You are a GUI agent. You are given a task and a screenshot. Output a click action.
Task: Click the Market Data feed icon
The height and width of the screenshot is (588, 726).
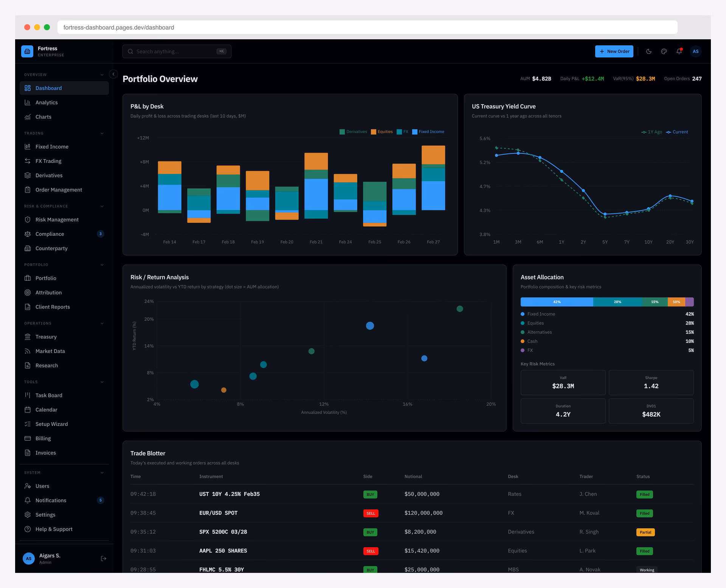[28, 351]
